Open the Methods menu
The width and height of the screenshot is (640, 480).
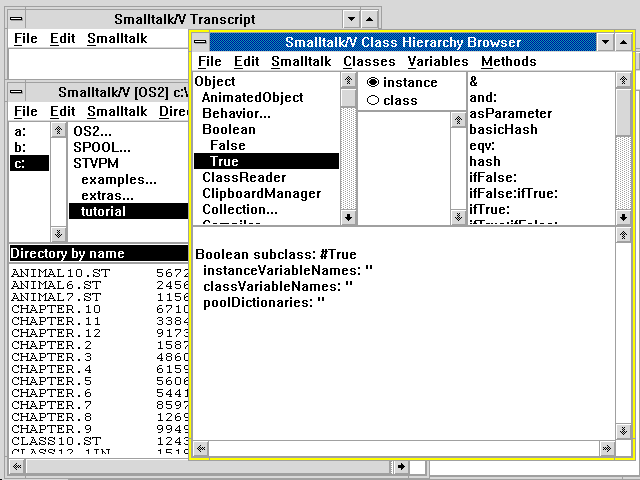point(509,61)
